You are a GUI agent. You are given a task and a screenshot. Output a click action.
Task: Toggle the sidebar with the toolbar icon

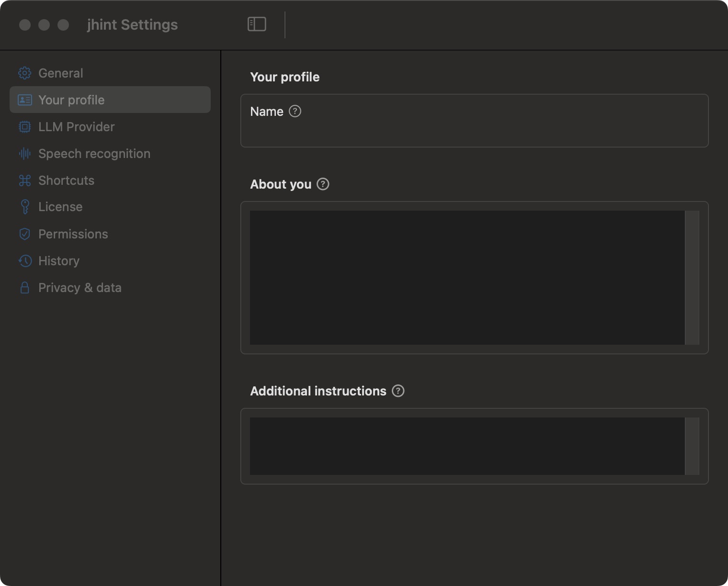tap(257, 24)
